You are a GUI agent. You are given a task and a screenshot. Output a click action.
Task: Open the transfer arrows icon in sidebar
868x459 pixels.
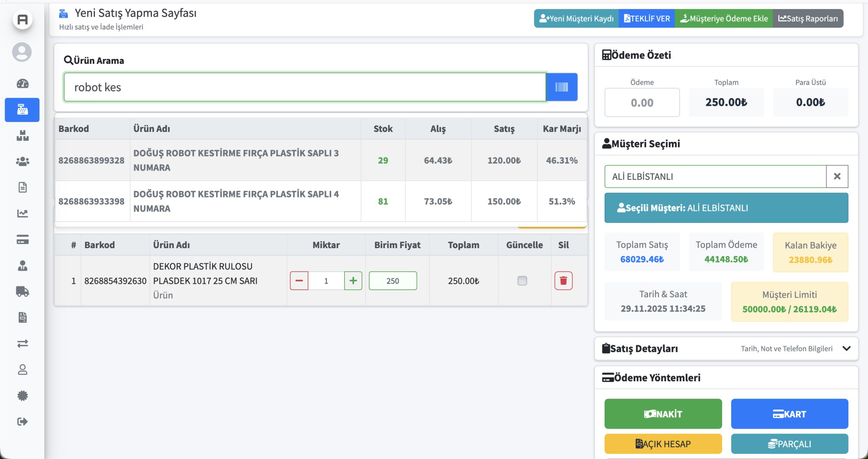point(23,344)
